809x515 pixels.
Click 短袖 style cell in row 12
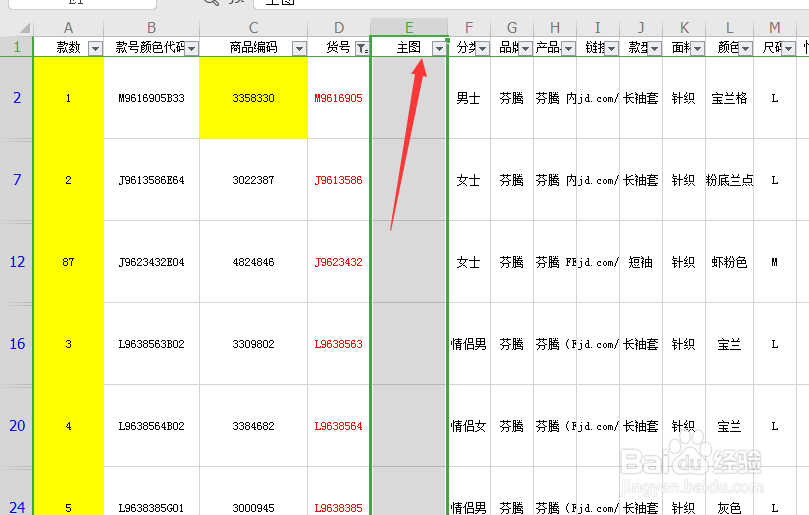tap(640, 262)
